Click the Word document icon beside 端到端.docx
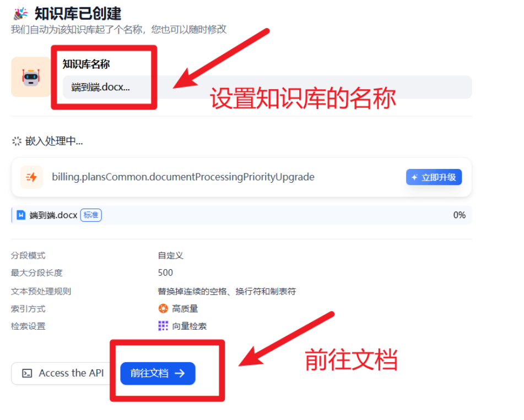Image resolution: width=524 pixels, height=420 pixels. pyautogui.click(x=21, y=215)
